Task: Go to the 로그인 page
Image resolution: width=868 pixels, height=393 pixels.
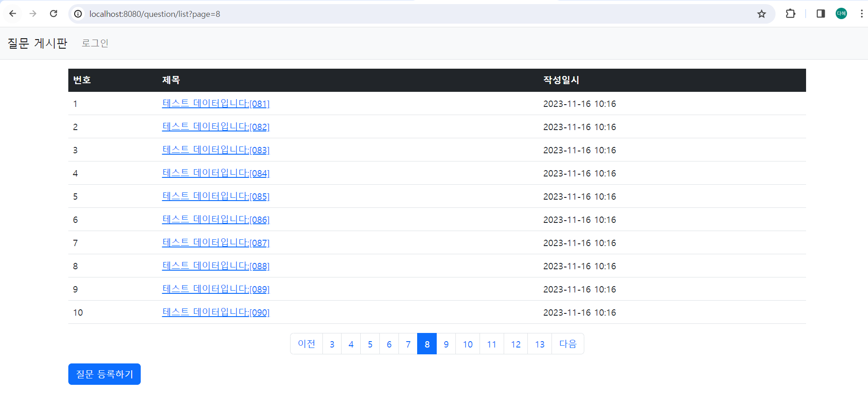Action: pyautogui.click(x=95, y=43)
